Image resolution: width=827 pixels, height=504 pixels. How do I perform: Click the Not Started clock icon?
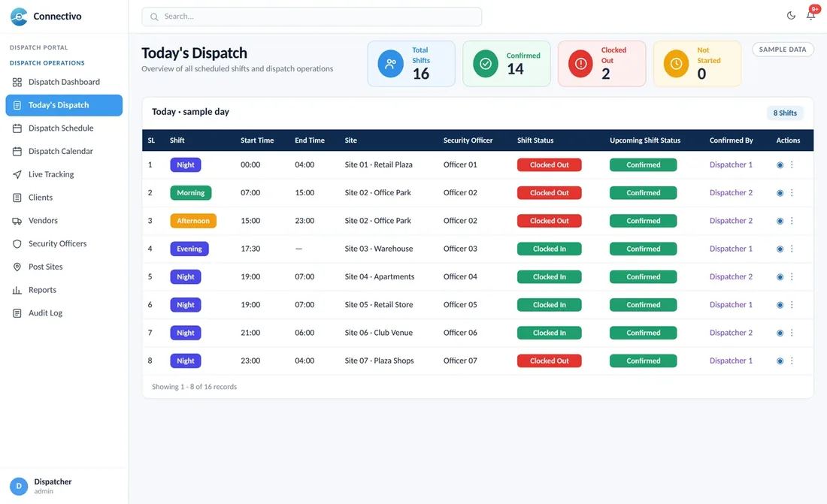[676, 64]
